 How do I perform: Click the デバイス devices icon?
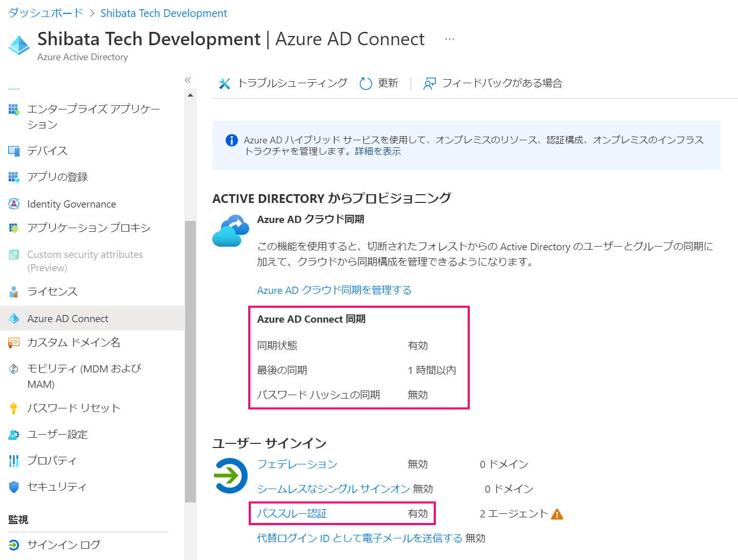(x=14, y=151)
